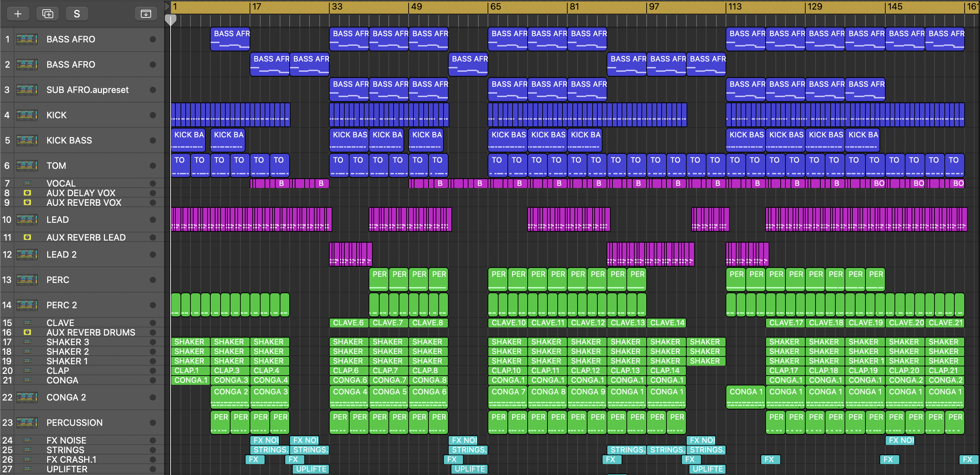
Task: Expand the global tracks disclosure triangle
Action: [167, 6]
